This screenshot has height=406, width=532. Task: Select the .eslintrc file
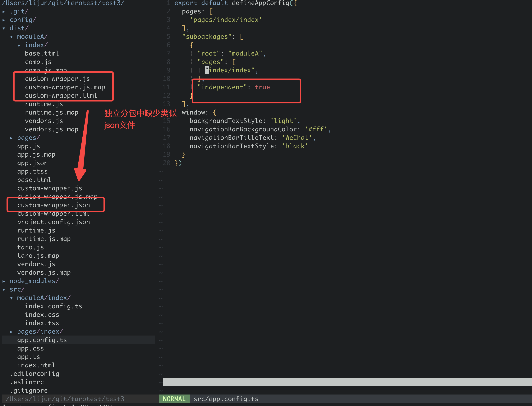coord(27,382)
